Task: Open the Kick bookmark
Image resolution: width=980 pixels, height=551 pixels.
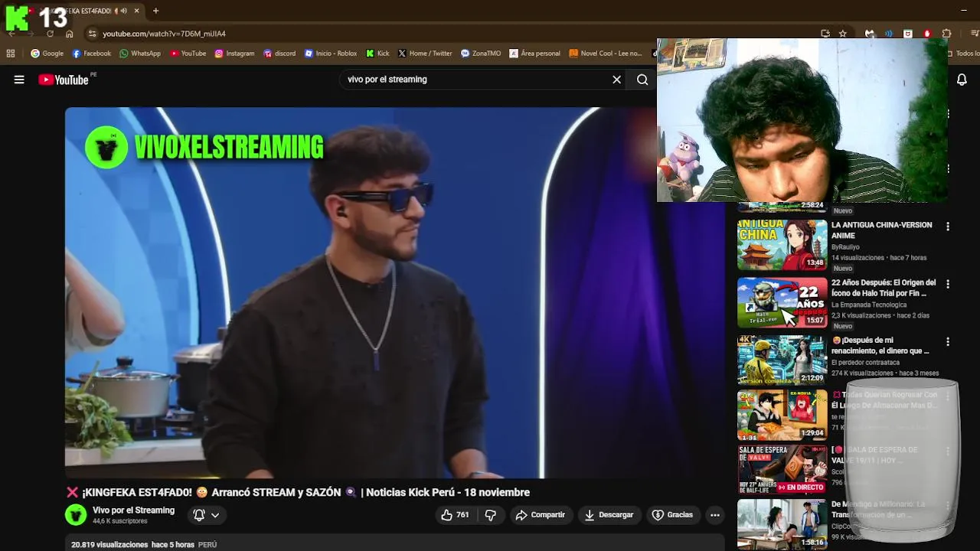Action: tap(377, 54)
